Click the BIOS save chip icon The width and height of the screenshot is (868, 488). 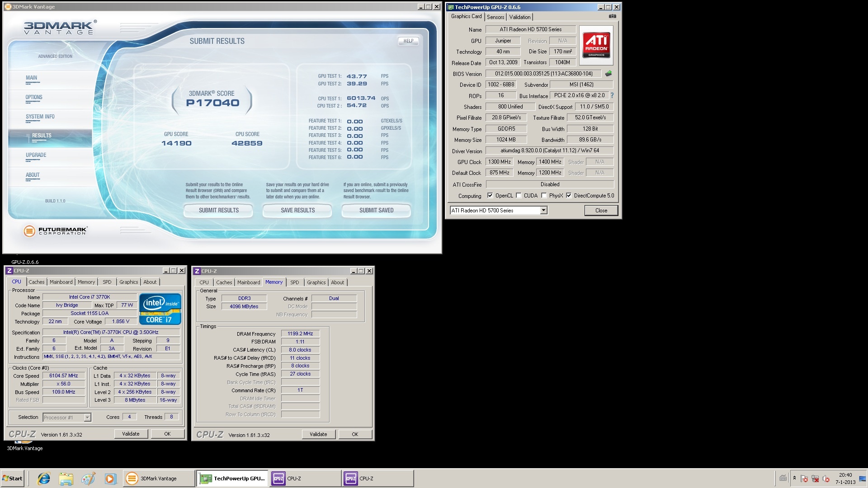click(609, 74)
